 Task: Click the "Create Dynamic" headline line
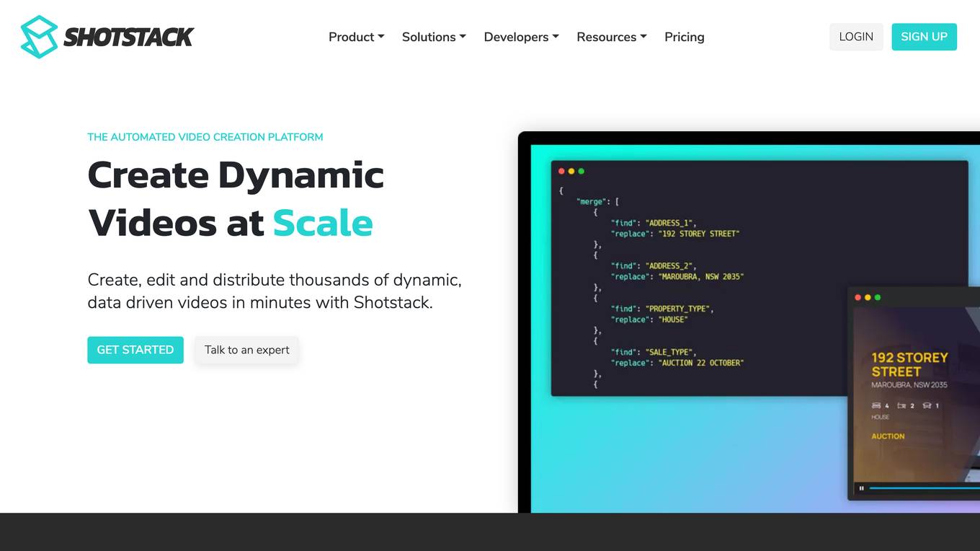236,175
